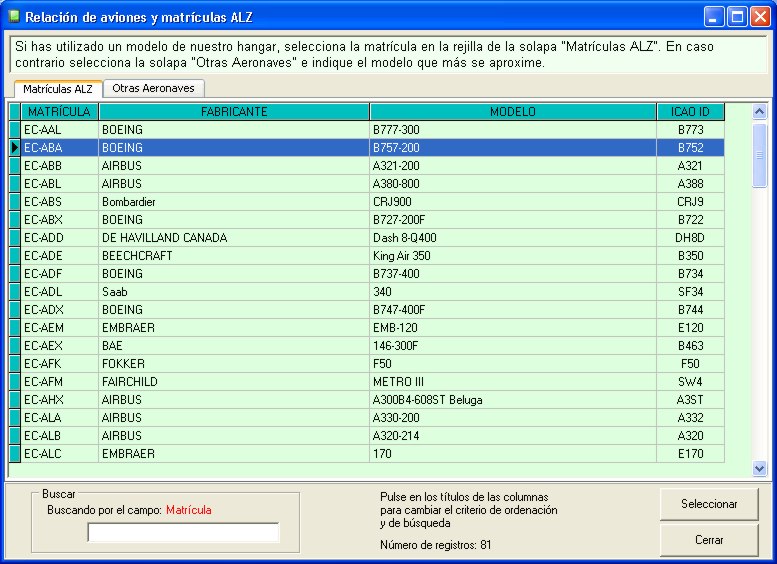Click the FAIRCHILD manufacturer cell

click(x=234, y=382)
